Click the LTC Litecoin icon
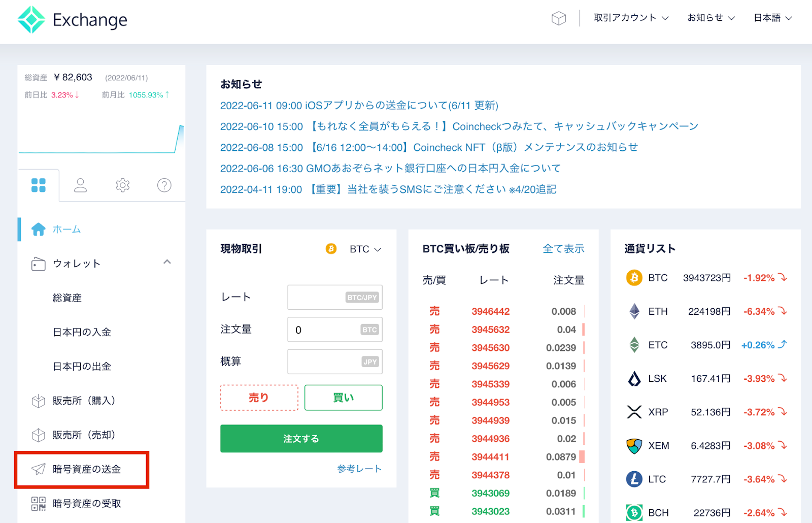 tap(634, 479)
